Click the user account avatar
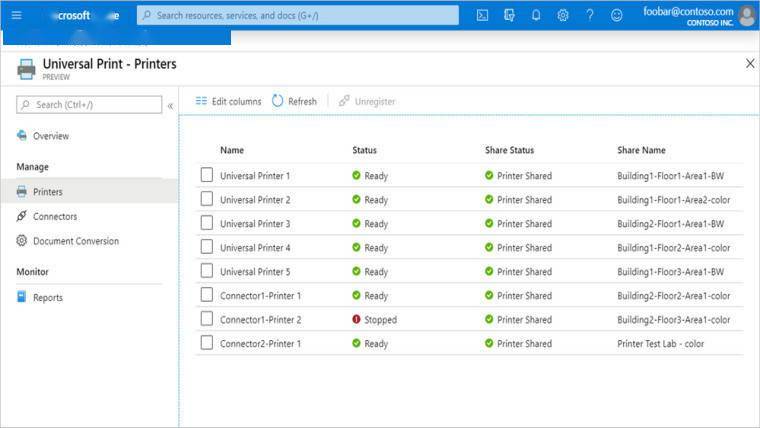Image resolution: width=760 pixels, height=428 pixels. click(746, 15)
